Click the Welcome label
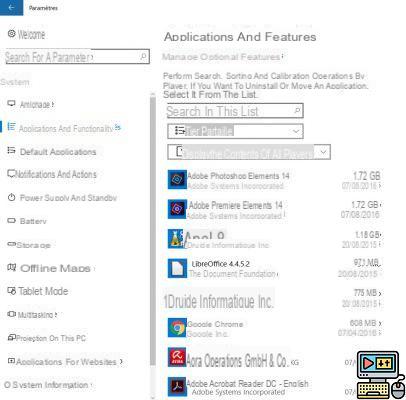The width and height of the screenshot is (406, 400). point(31,34)
